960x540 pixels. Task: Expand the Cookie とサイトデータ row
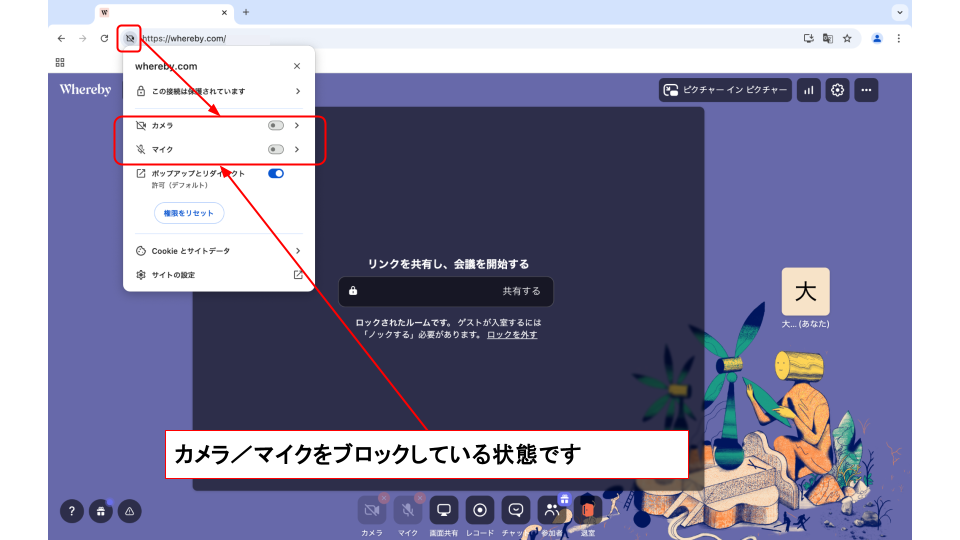218,251
